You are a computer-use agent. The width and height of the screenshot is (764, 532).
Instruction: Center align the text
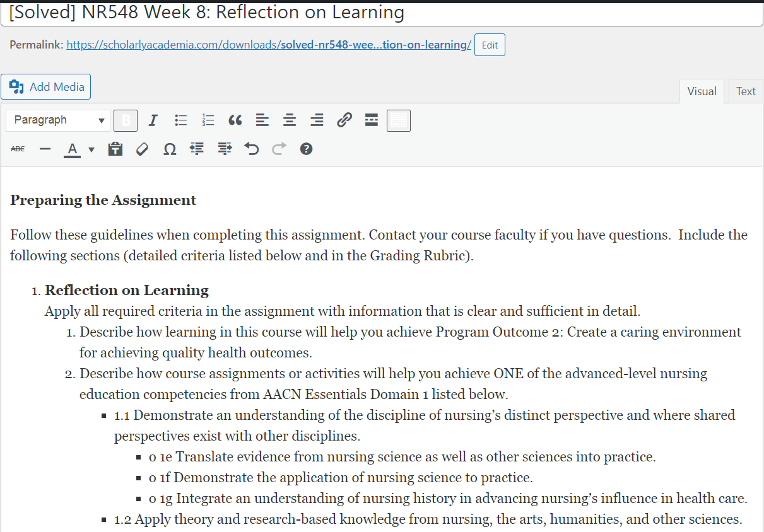(x=290, y=120)
